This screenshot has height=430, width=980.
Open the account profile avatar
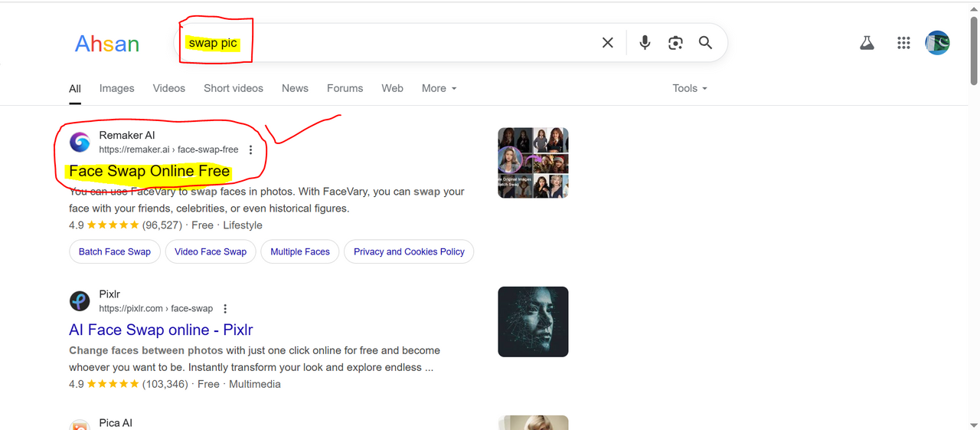coord(938,43)
